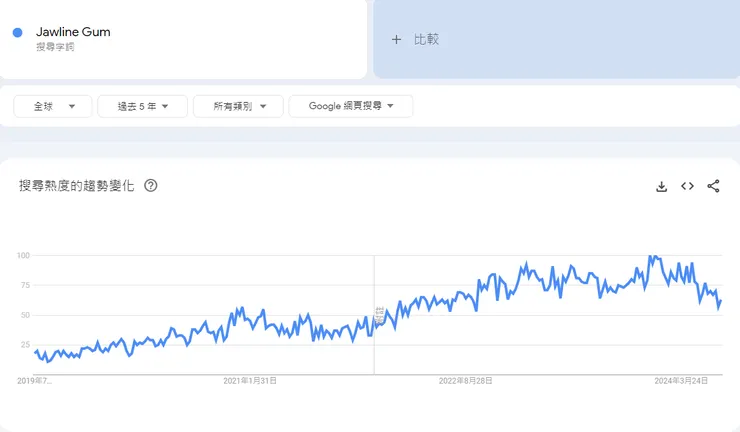Share the interest-over-time chart

point(713,186)
